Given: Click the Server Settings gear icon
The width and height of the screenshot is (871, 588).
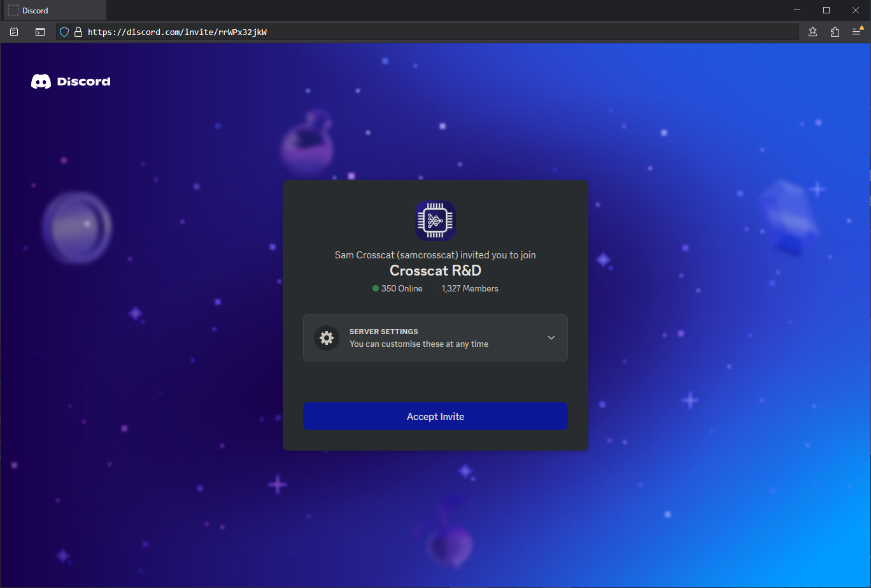Looking at the screenshot, I should [327, 338].
